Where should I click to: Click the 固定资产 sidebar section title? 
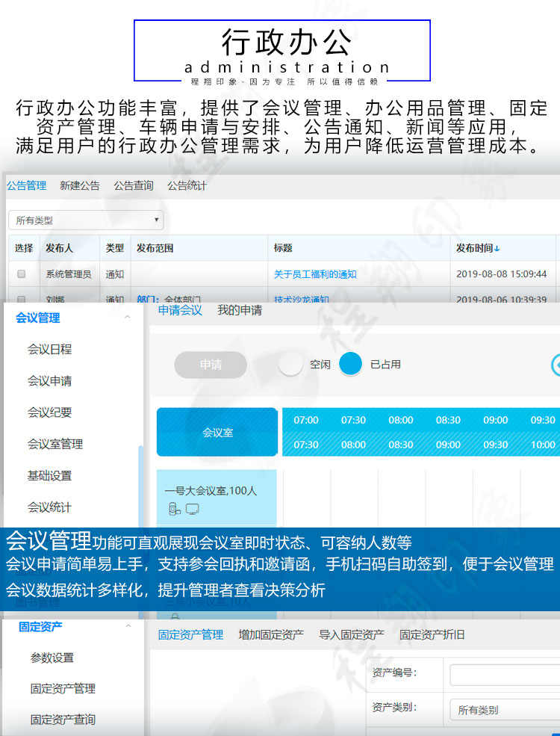(x=40, y=626)
